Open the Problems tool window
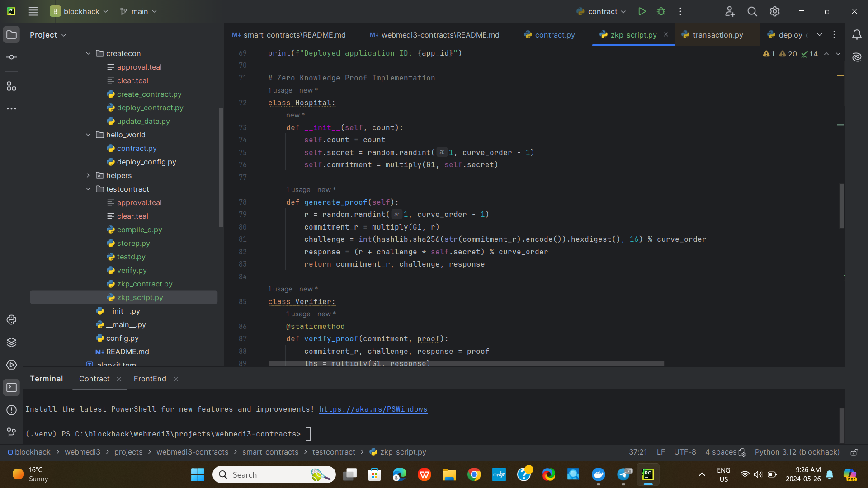This screenshot has height=488, width=868. click(x=12, y=410)
